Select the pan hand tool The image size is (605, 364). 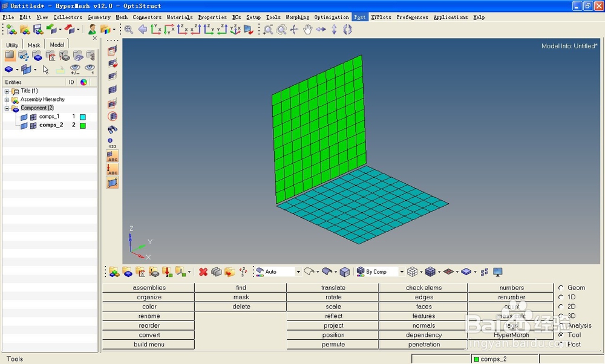pos(307,30)
